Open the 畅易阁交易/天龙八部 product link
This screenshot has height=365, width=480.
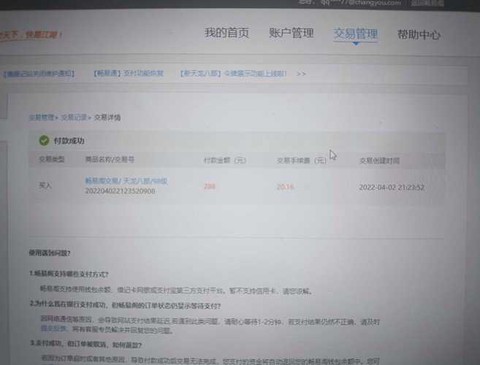126,181
